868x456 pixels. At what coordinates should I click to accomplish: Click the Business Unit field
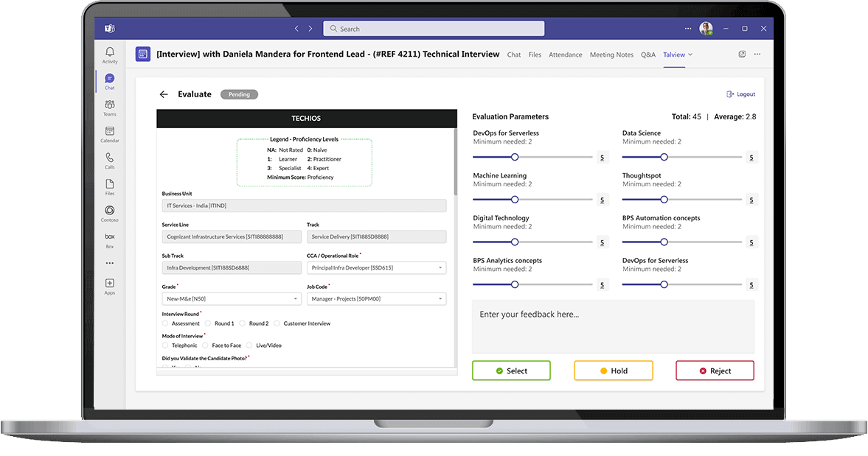click(304, 206)
